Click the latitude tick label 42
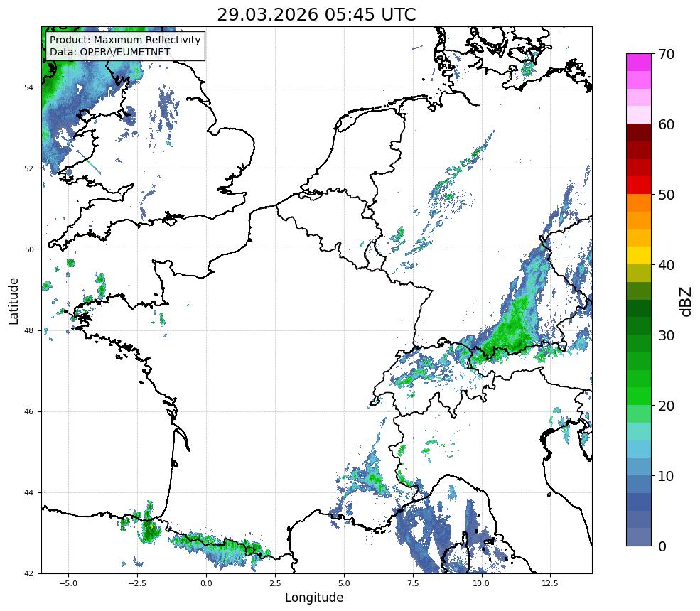 point(29,573)
